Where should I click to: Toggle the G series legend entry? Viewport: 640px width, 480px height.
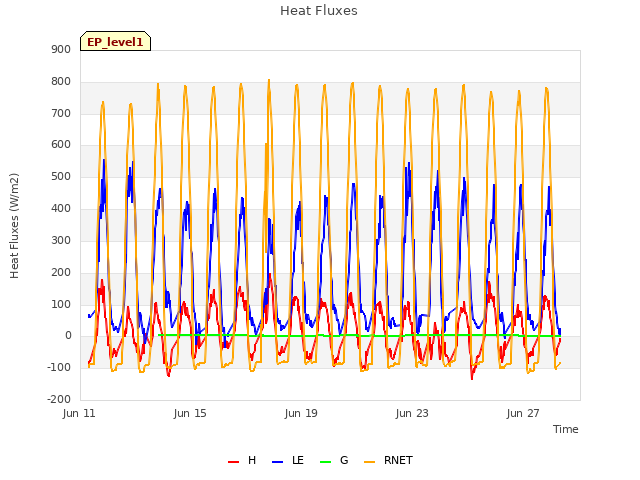coord(334,460)
